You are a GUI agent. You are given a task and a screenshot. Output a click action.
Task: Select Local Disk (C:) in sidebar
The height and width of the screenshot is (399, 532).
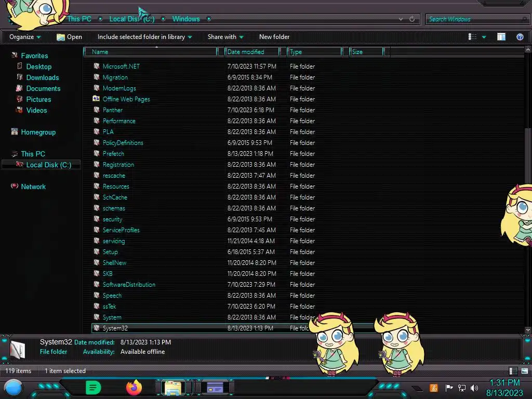coord(48,165)
